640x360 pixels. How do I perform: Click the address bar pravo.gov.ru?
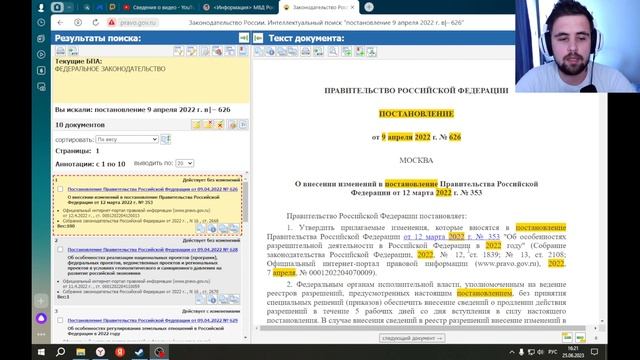[138, 22]
